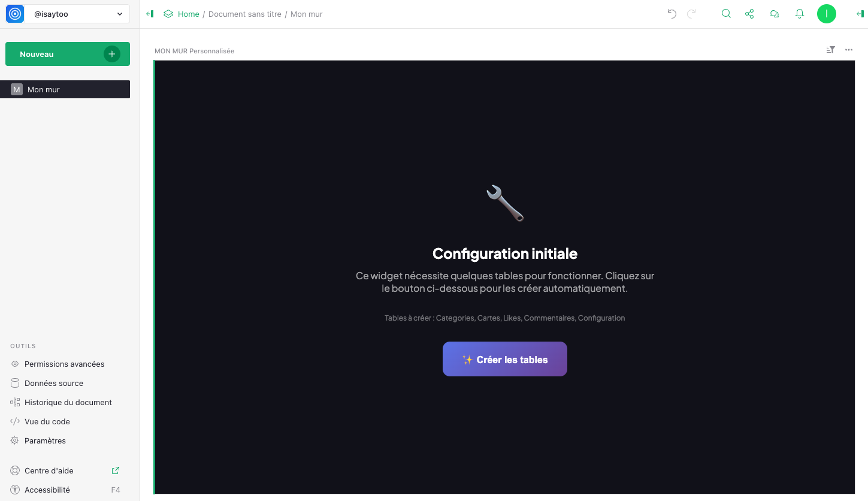Click the document title Document sans titre
Screen dimensions: 868x501
(x=244, y=14)
